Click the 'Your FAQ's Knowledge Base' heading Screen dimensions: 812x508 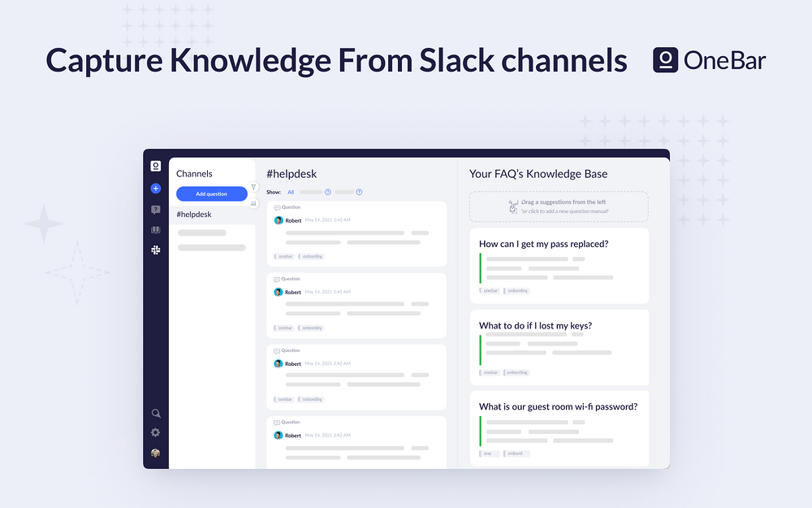click(538, 174)
